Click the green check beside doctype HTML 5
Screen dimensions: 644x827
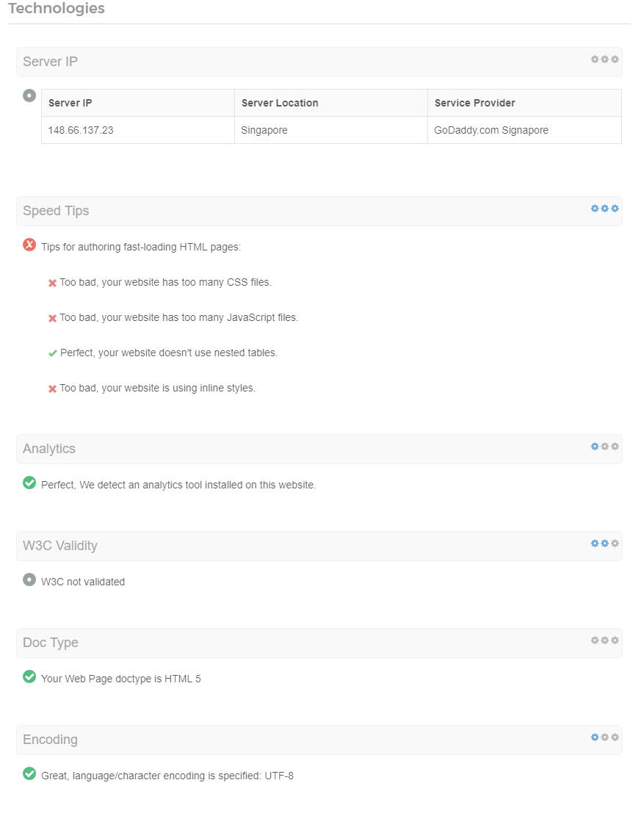click(29, 676)
